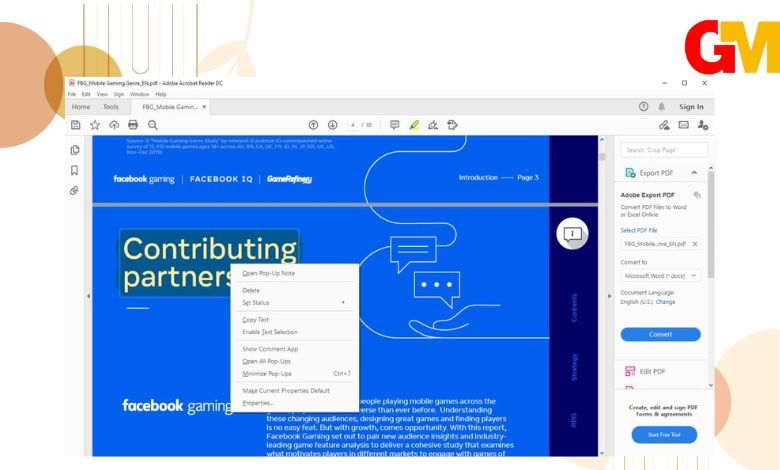Click the current page number field
Image resolution: width=780 pixels, height=470 pixels.
pos(353,125)
